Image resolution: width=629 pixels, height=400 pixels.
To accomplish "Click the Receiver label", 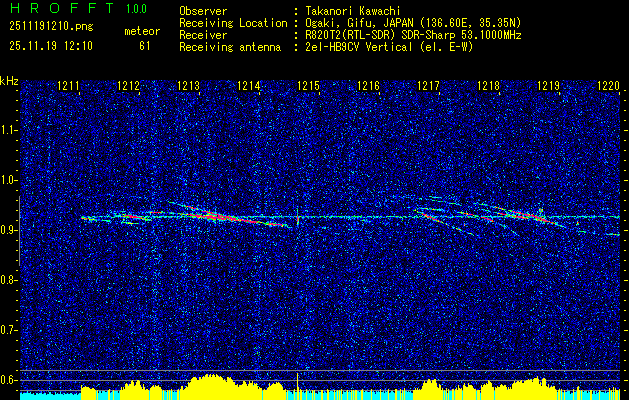I will pos(203,35).
